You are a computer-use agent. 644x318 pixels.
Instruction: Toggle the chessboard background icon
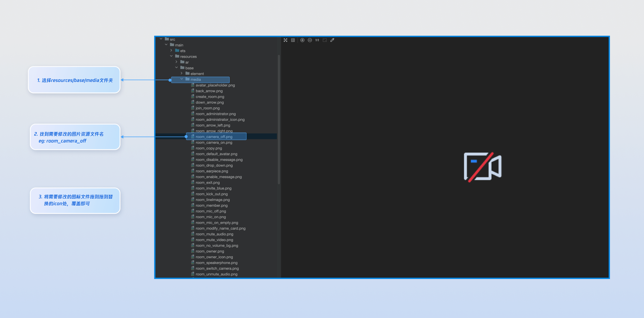click(x=285, y=40)
